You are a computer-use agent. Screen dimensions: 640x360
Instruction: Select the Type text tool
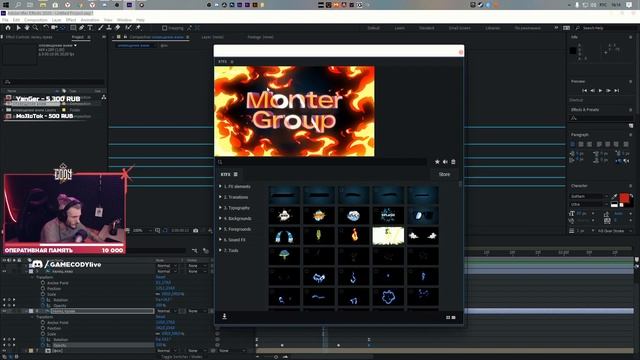[x=90, y=28]
